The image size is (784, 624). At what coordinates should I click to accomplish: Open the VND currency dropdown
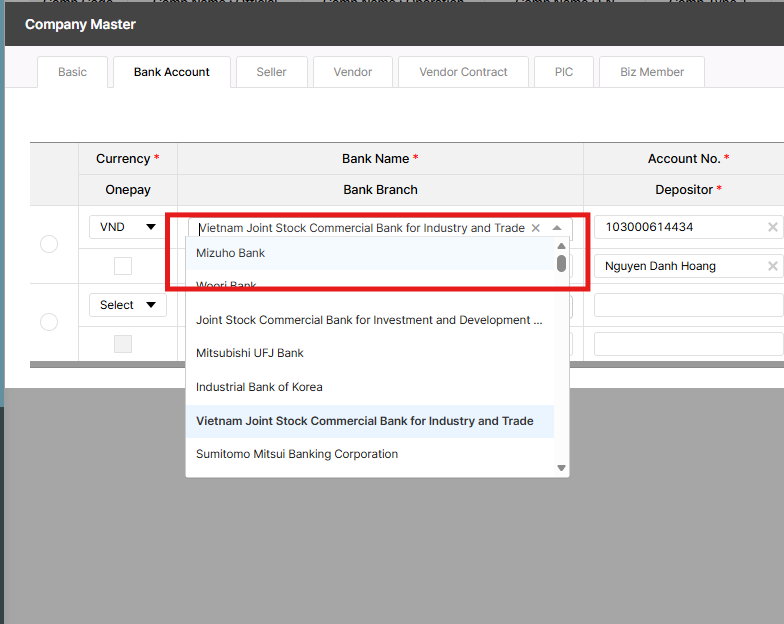127,227
